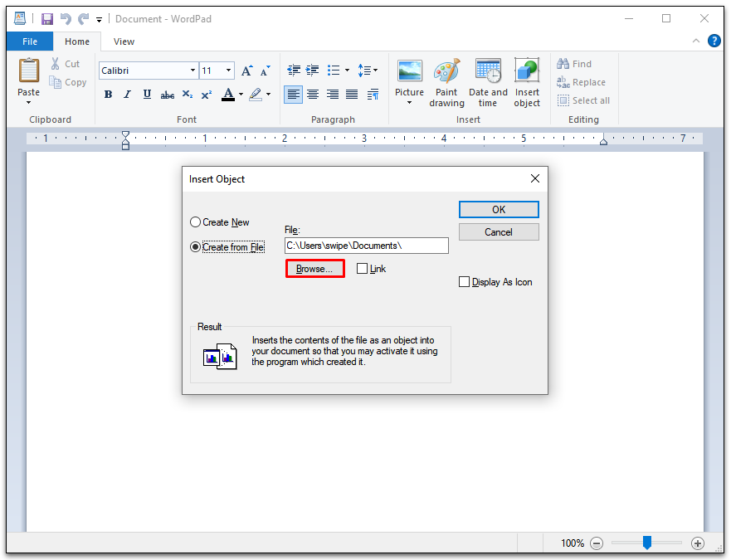Select Justify alignment
Viewport: 731px width, 560px height.
click(x=352, y=95)
